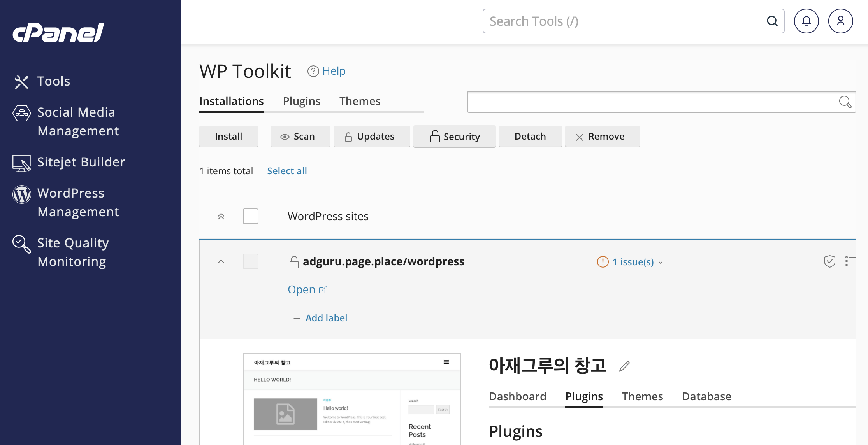Click the Help question mark icon
The width and height of the screenshot is (868, 445).
pyautogui.click(x=313, y=71)
